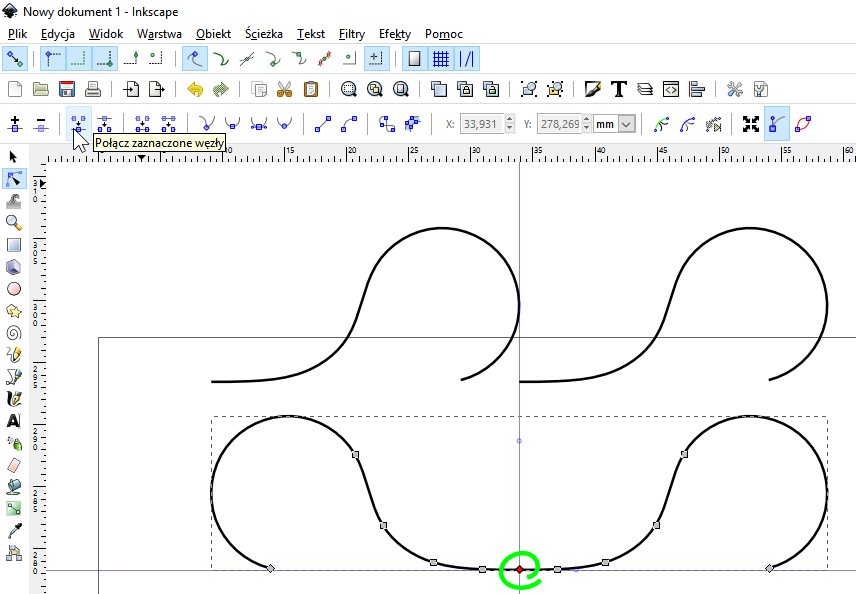Select the Star and polygon tool
The image size is (856, 594).
click(14, 311)
